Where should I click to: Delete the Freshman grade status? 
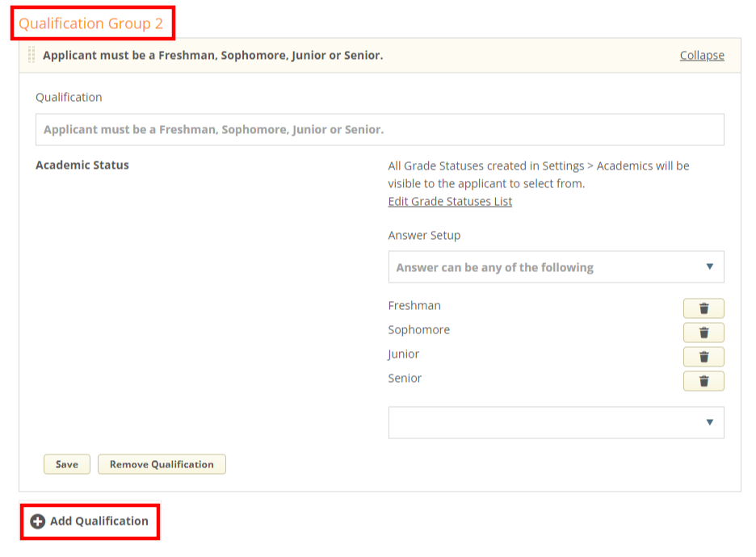703,308
